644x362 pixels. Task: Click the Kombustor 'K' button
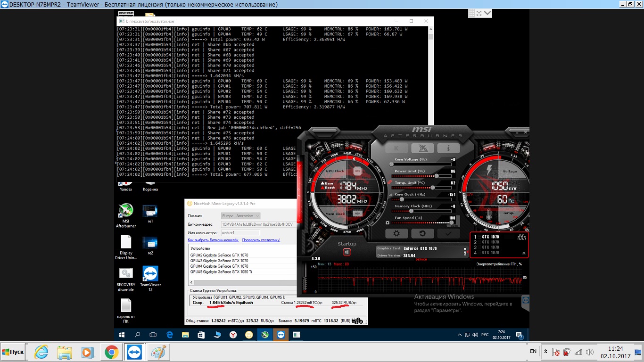coord(396,148)
